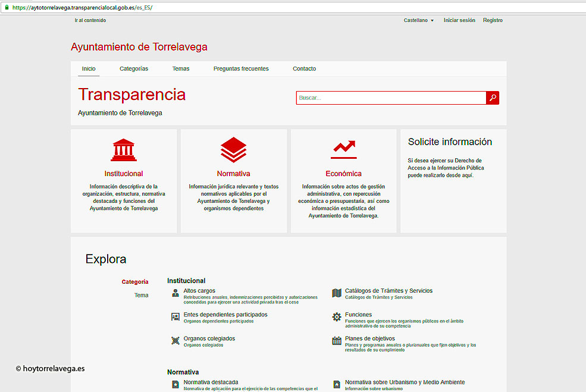Screen dimensions: 586x392
Task: Focus the Buscar search field
Action: coord(391,98)
